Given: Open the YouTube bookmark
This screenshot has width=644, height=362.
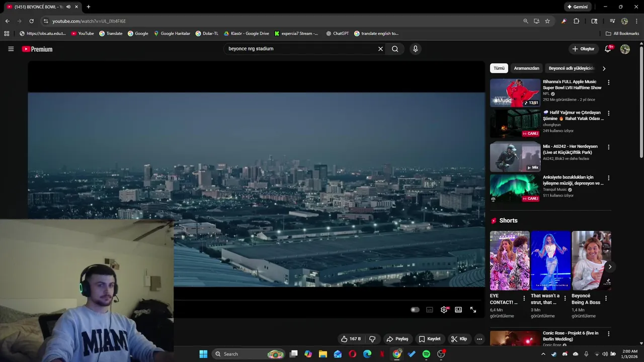Looking at the screenshot, I should [x=83, y=34].
